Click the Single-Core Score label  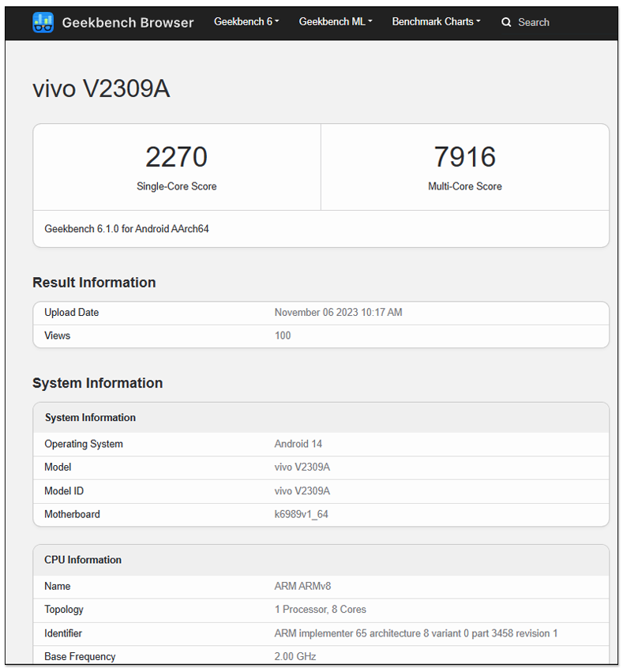coord(177,186)
